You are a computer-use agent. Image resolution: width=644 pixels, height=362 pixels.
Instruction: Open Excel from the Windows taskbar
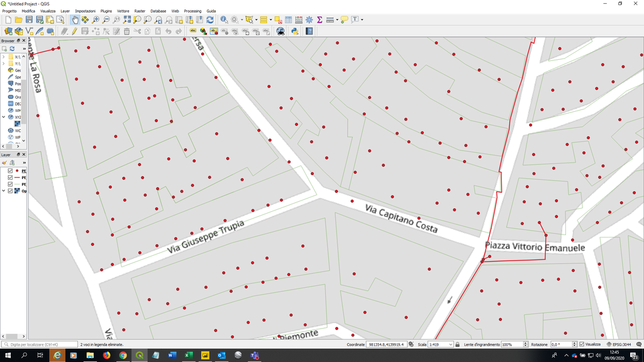(189, 356)
